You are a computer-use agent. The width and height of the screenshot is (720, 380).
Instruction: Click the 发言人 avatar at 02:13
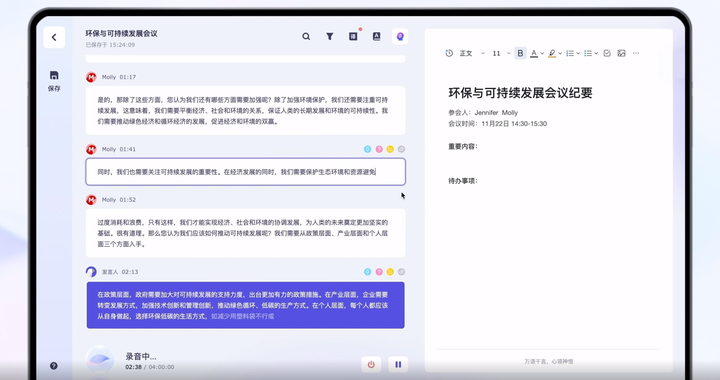[x=91, y=272]
